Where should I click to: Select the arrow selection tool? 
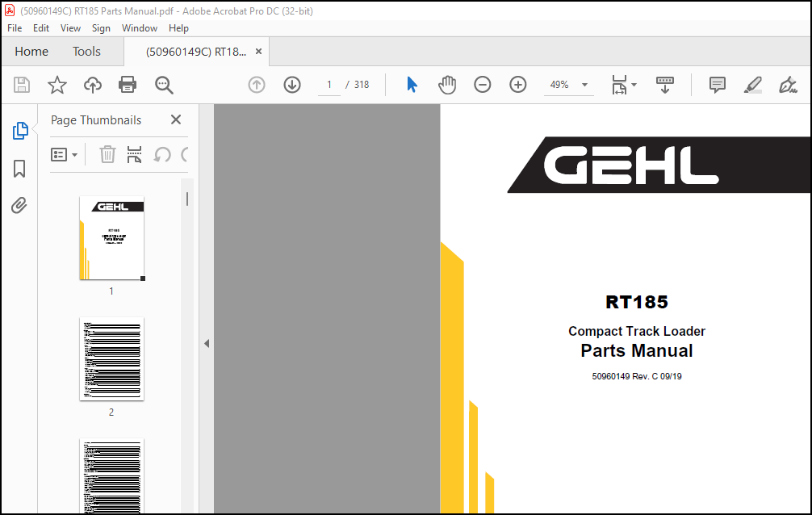(412, 85)
